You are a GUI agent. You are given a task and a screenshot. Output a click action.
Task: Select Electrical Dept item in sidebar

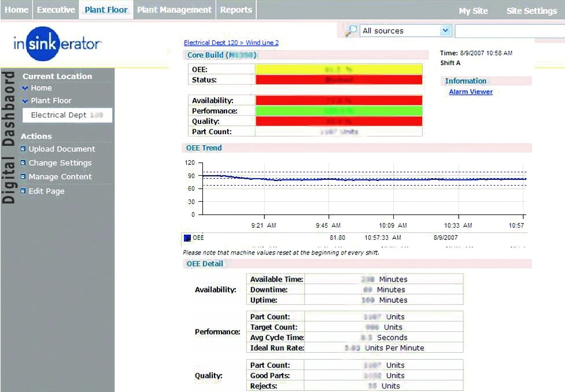(67, 115)
